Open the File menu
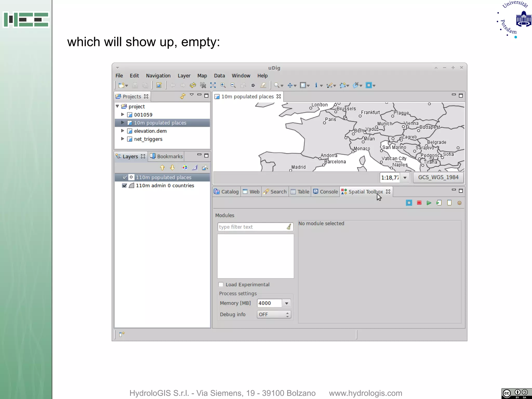Image resolution: width=532 pixels, height=399 pixels. coord(119,76)
